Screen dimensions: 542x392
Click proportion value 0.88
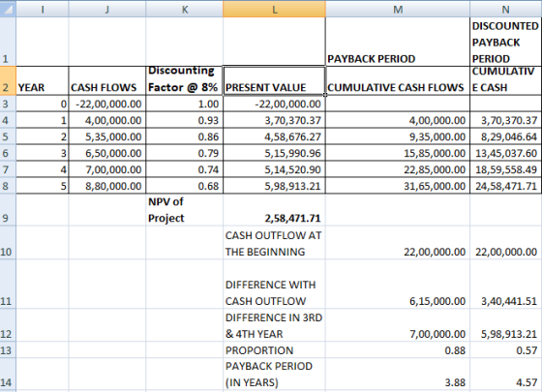(398, 349)
